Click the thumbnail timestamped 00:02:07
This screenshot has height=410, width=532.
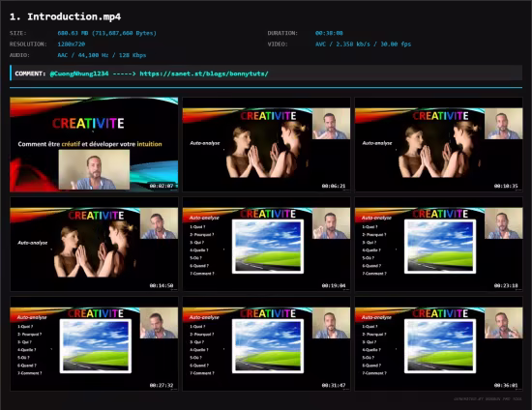(x=94, y=144)
